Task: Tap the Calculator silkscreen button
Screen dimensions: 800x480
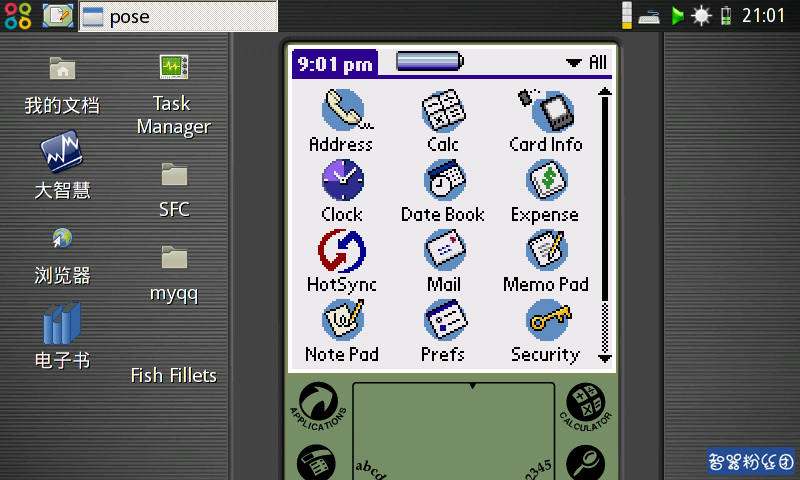Action: (586, 407)
